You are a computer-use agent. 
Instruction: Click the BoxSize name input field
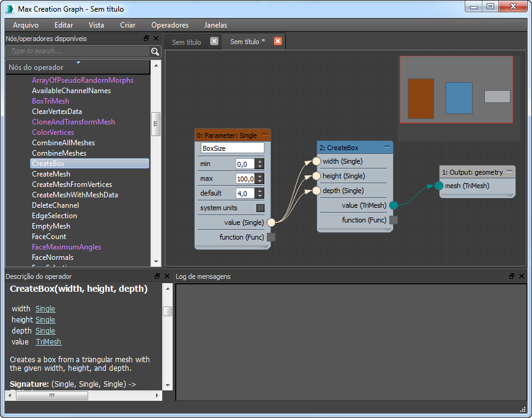pos(233,148)
